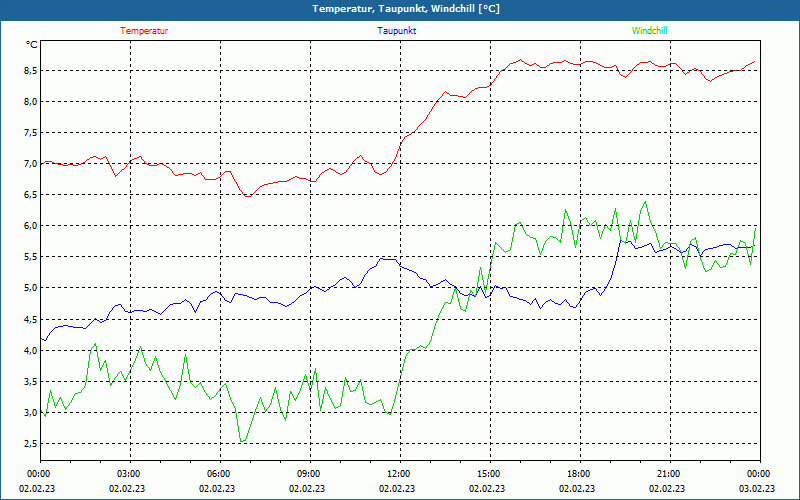
Task: Click the '8,0' y-axis value
Action: (31, 102)
